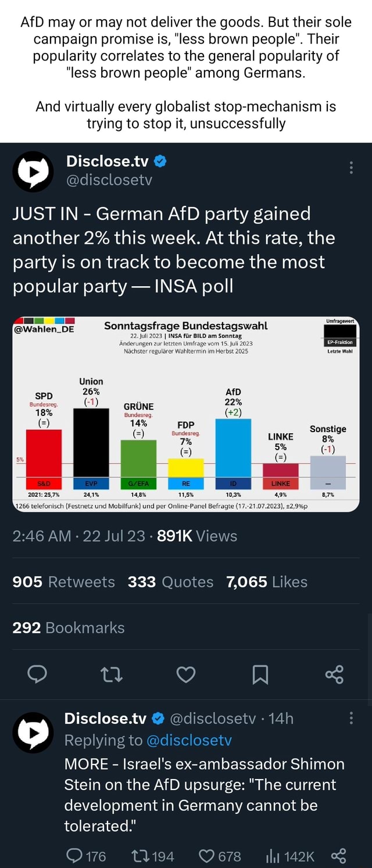View the 333 Quotes list

(171, 582)
